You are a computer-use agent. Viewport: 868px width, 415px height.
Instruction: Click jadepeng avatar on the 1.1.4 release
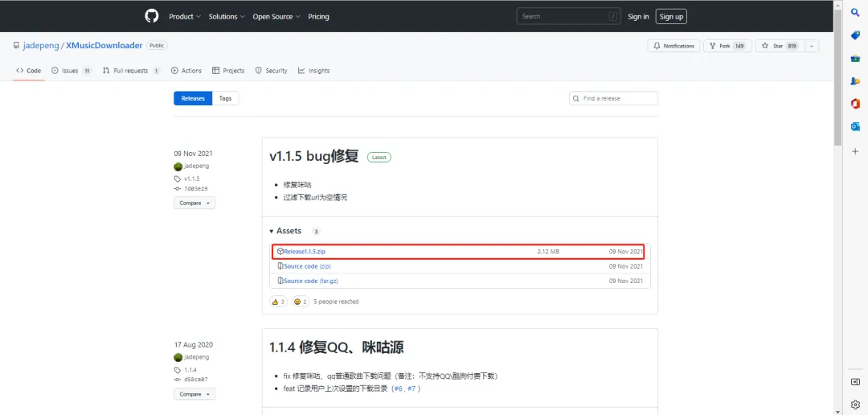178,357
